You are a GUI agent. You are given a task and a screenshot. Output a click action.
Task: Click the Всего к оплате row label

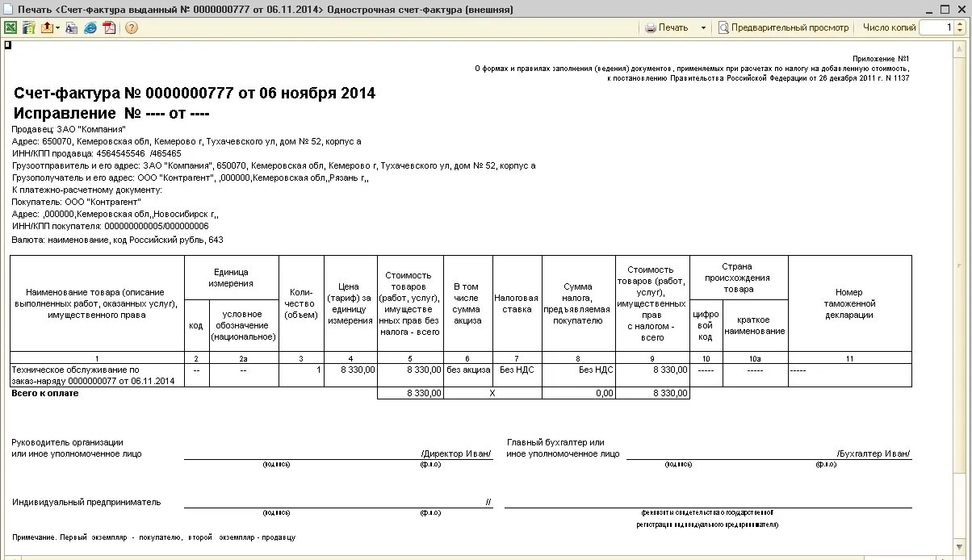coord(44,393)
